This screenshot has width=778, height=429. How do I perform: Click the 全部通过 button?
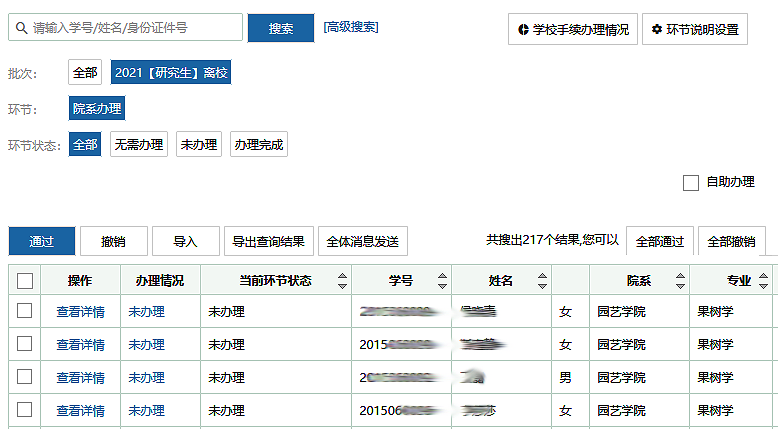point(660,241)
